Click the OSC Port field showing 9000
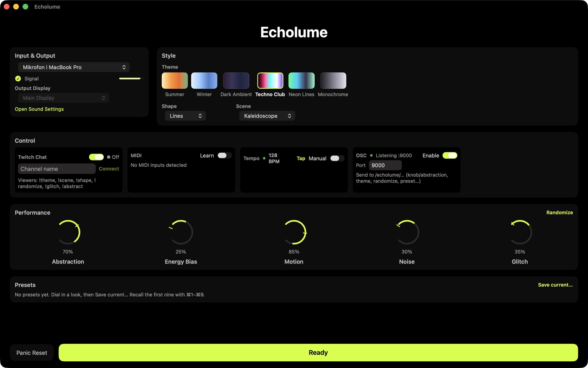 [385, 166]
